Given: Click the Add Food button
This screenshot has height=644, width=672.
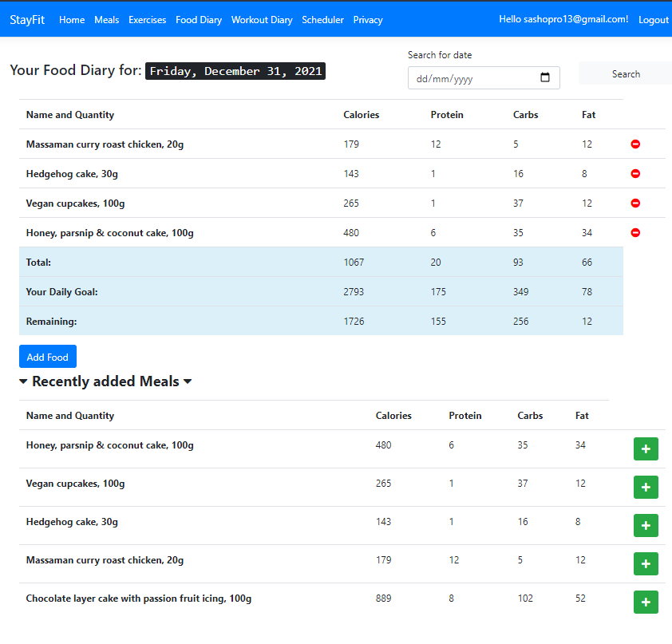Looking at the screenshot, I should tap(48, 357).
